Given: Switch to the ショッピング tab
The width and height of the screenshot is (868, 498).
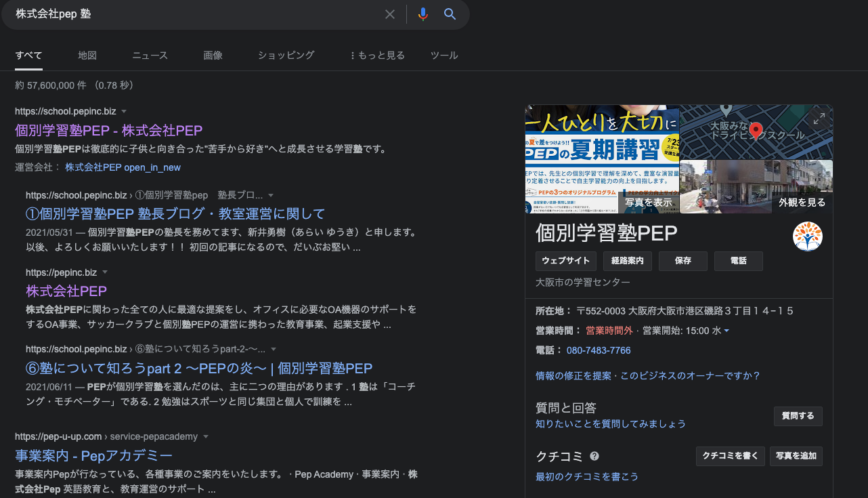Looking at the screenshot, I should pos(286,56).
